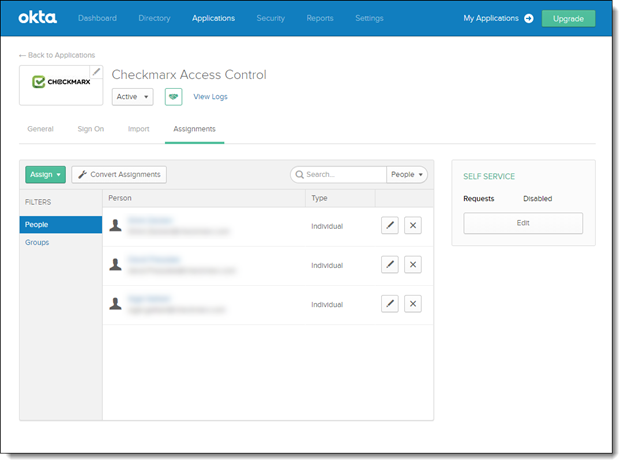Click the Upgrade button
The image size is (624, 465).
tap(568, 19)
